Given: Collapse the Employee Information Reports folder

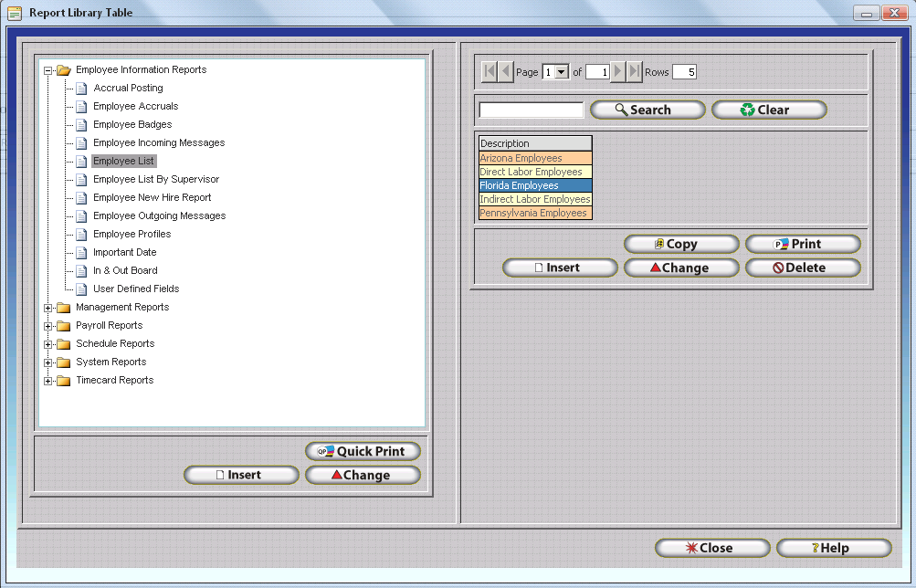Looking at the screenshot, I should [48, 70].
